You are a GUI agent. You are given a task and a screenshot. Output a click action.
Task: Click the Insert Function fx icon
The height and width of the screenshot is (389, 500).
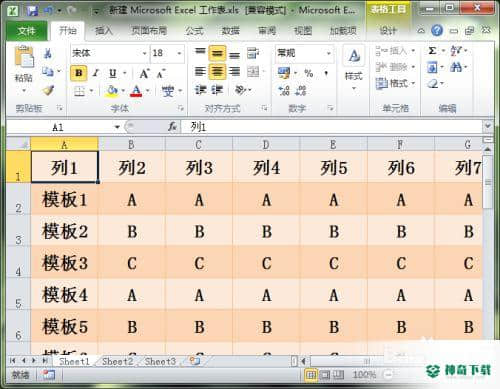[x=172, y=127]
